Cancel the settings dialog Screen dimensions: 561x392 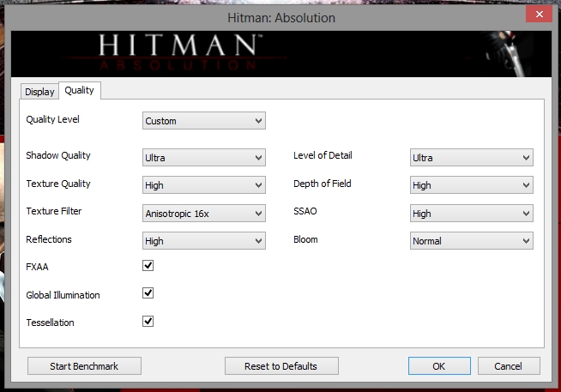(509, 366)
